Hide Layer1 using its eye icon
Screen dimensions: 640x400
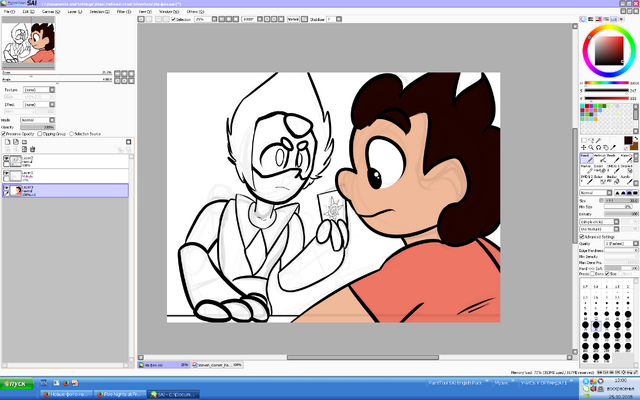6,173
